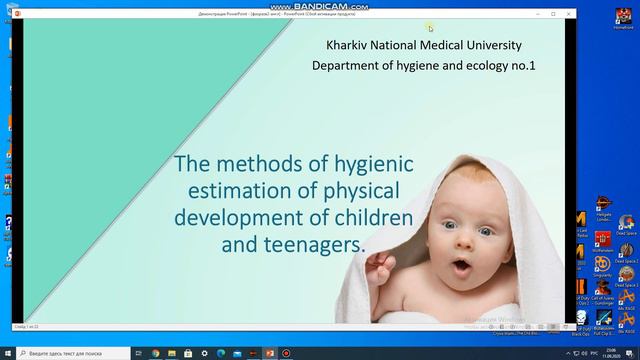This screenshot has width=640, height=360.
Task: Select the Dead Space desktop shortcut
Action: [626, 225]
